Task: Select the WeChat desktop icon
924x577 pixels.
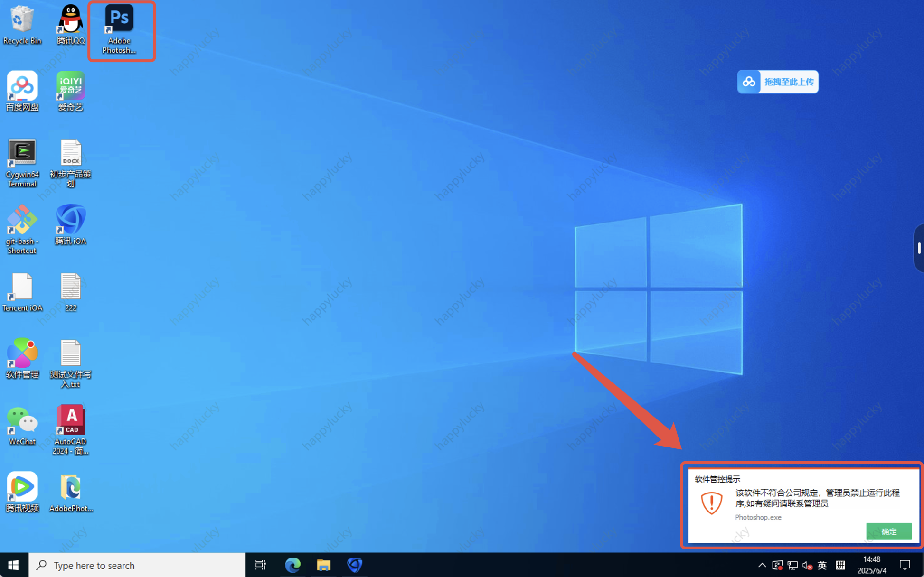Action: [22, 420]
